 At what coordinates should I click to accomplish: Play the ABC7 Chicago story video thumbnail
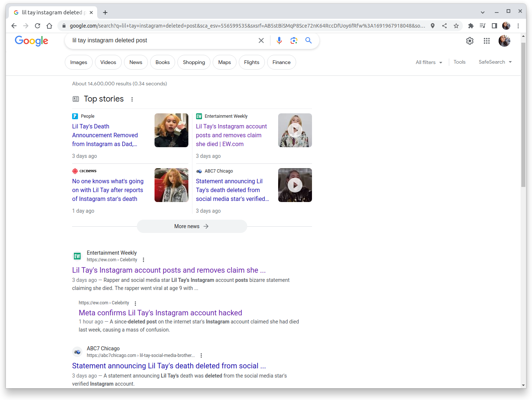tap(295, 185)
